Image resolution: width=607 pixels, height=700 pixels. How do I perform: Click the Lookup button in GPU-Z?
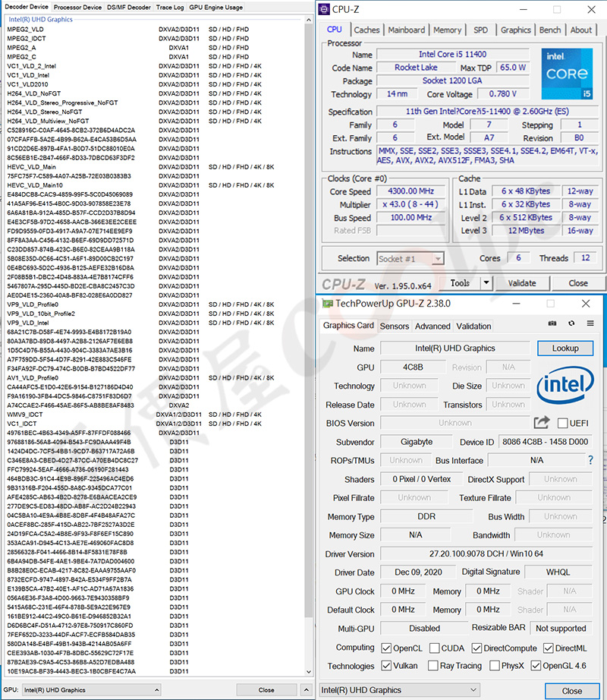click(x=565, y=348)
